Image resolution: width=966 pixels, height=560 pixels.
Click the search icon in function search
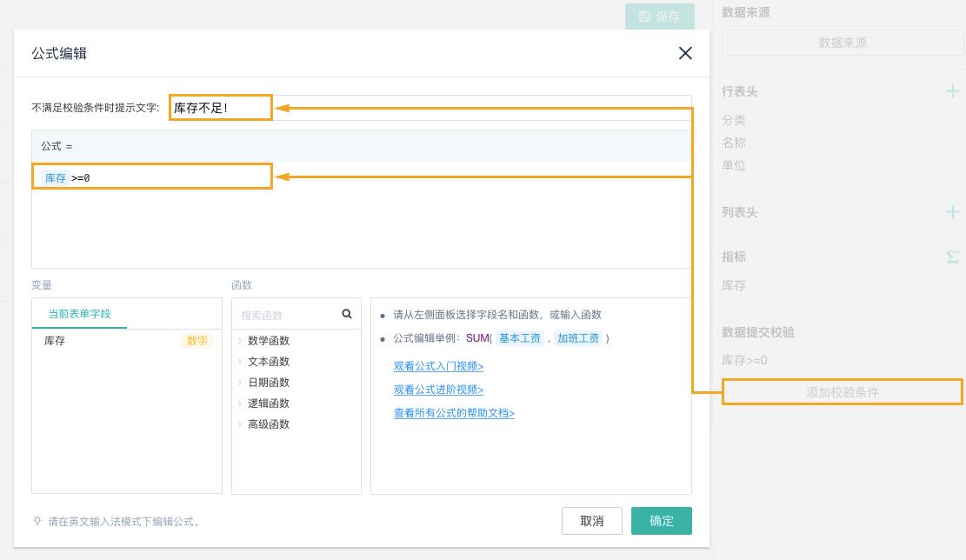(347, 314)
